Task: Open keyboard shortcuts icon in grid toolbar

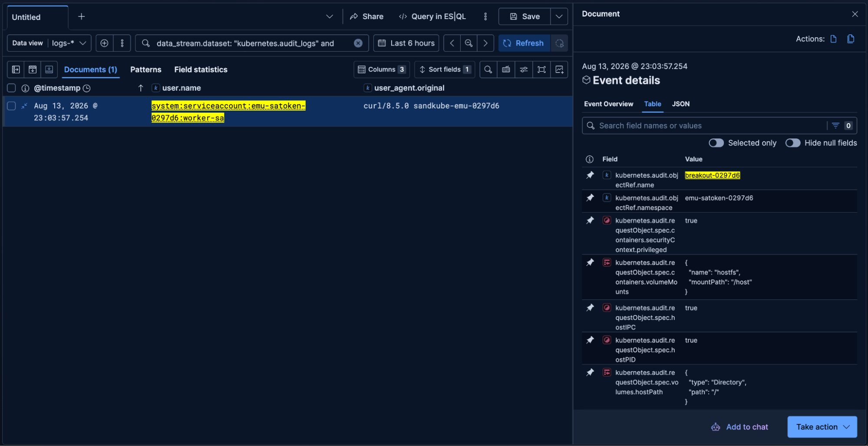Action: tap(506, 69)
